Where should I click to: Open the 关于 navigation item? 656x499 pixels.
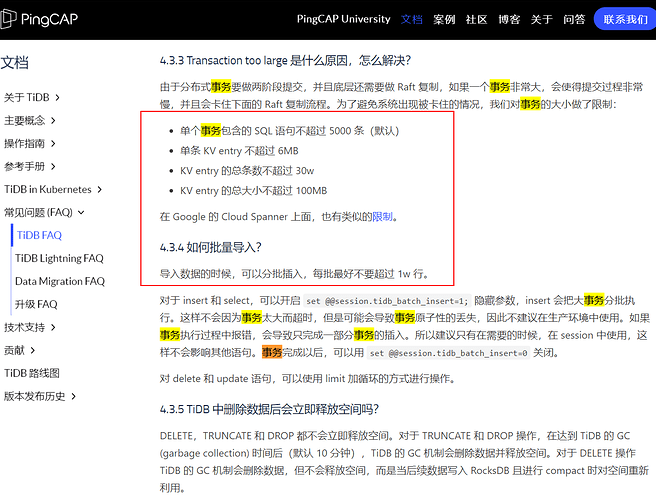541,19
